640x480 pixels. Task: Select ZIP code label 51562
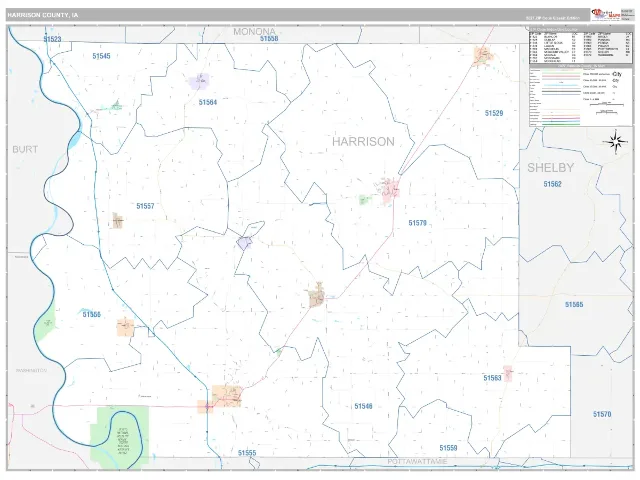553,184
